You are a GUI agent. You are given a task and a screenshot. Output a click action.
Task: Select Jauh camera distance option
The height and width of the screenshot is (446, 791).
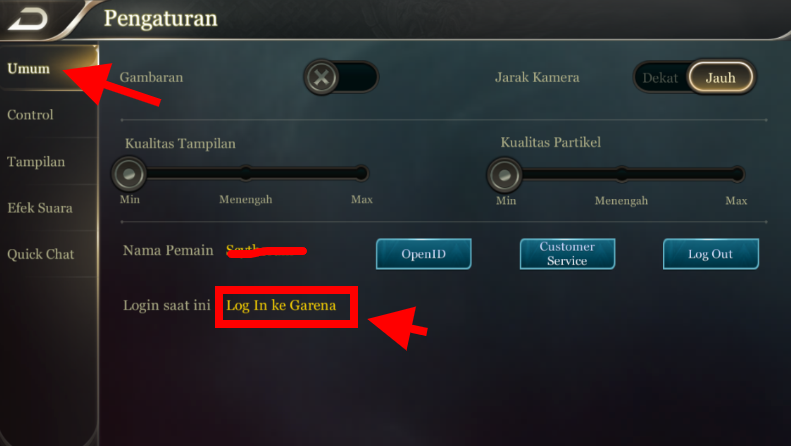tap(721, 78)
